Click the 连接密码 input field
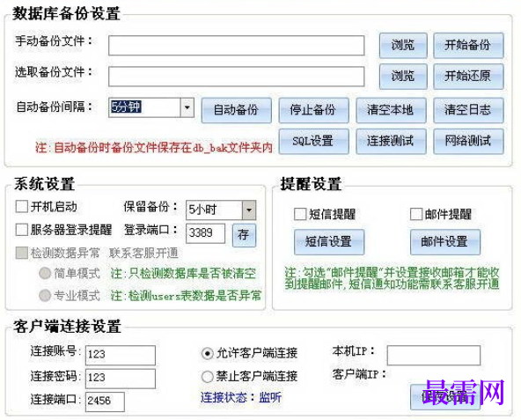 pos(121,379)
